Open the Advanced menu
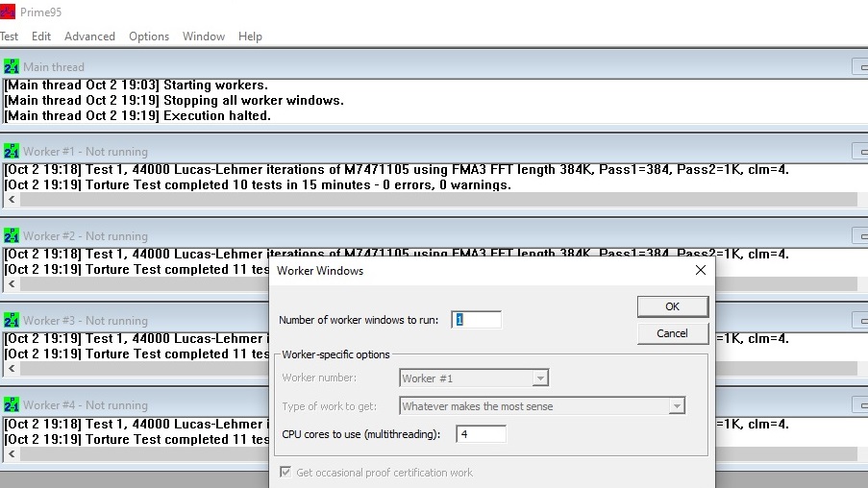Image resolution: width=868 pixels, height=488 pixels. pyautogui.click(x=89, y=37)
